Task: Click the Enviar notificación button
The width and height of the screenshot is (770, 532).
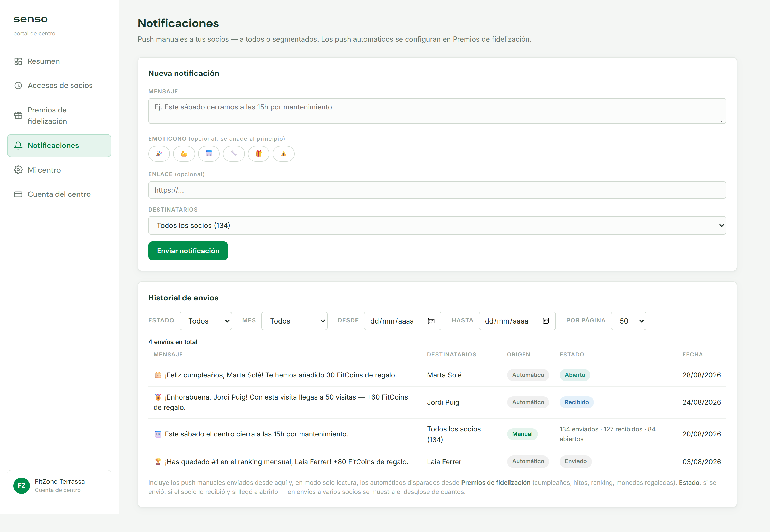Action: 188,251
